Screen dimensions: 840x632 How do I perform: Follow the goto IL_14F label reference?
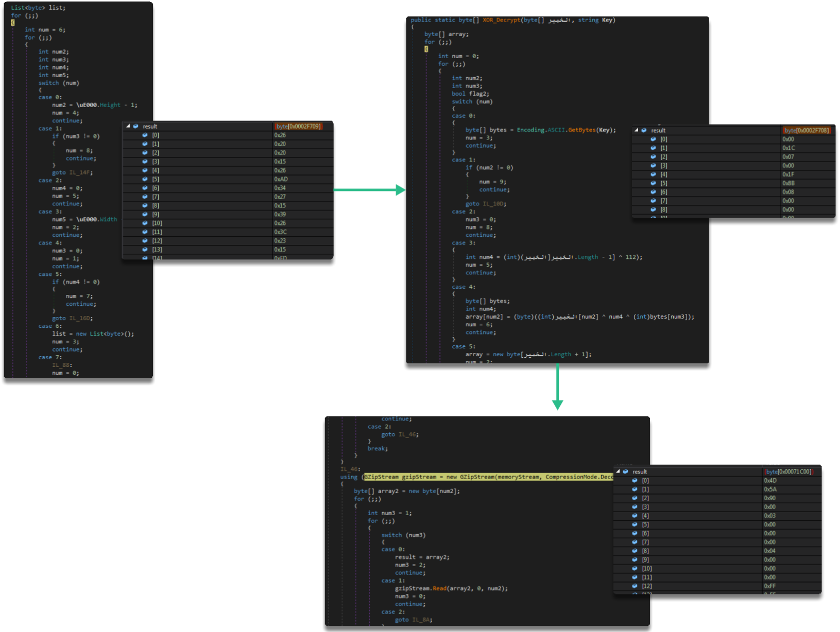81,172
